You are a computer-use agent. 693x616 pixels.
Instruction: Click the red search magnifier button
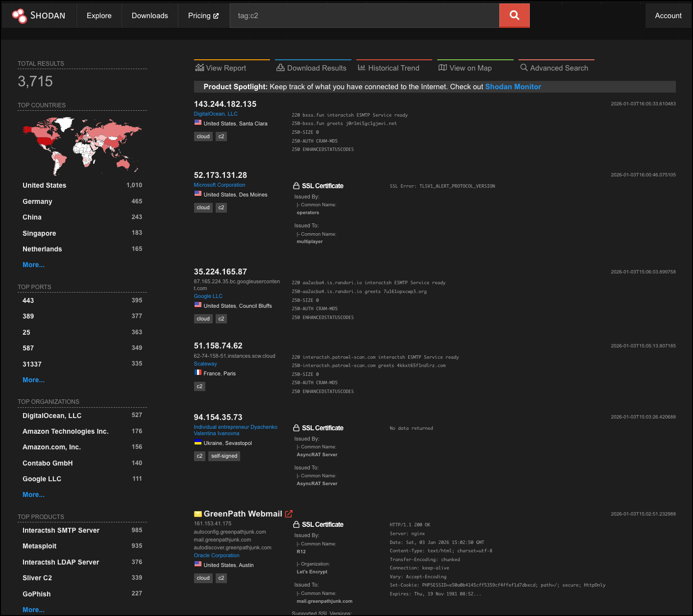click(x=514, y=16)
